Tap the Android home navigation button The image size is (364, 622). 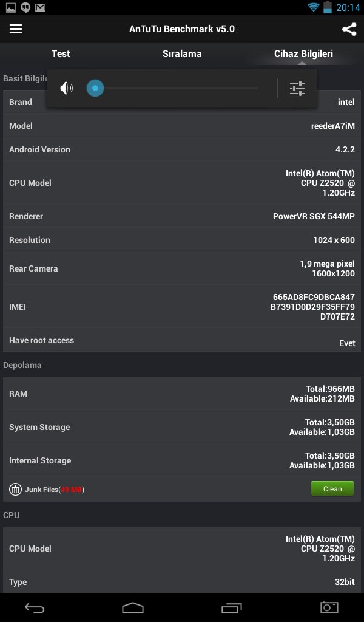click(133, 607)
